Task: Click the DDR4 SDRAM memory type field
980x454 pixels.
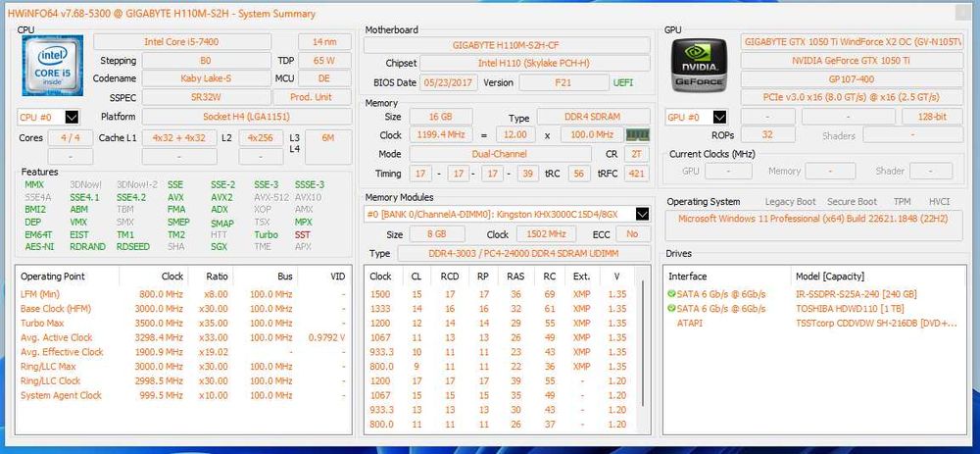Action: [x=593, y=117]
